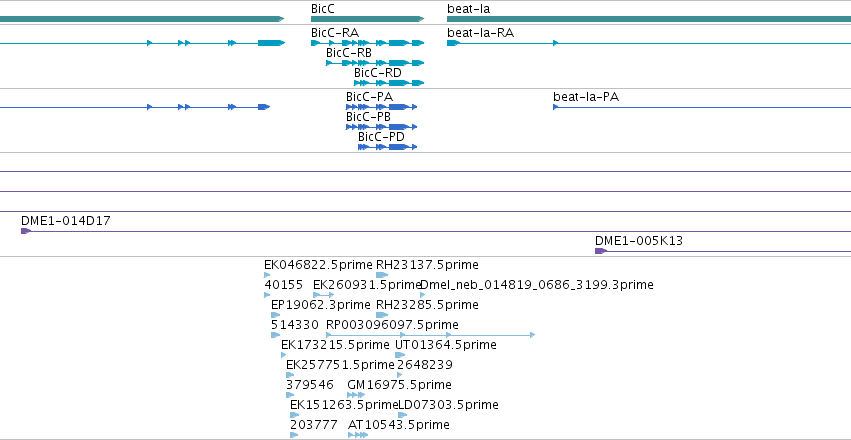Click the GM16975.5prime EST label
This screenshot has height=440, width=851.
click(x=399, y=385)
